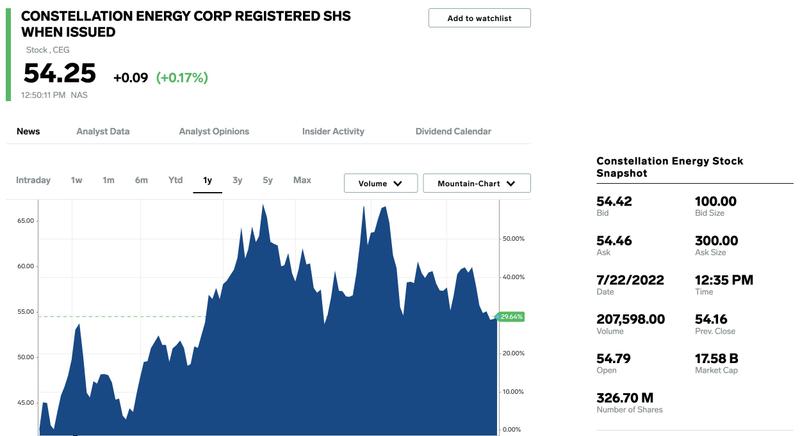The height and width of the screenshot is (436, 800).
Task: Click the +0.09 price change
Action: pos(131,78)
